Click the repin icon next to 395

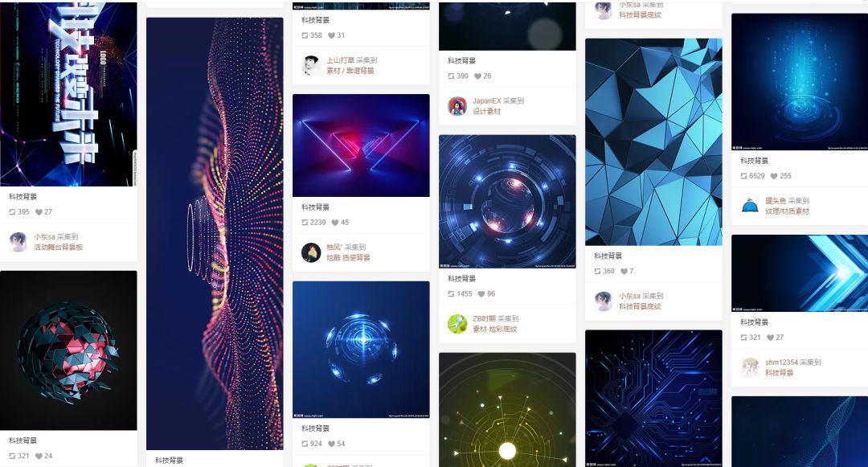pyautogui.click(x=12, y=212)
